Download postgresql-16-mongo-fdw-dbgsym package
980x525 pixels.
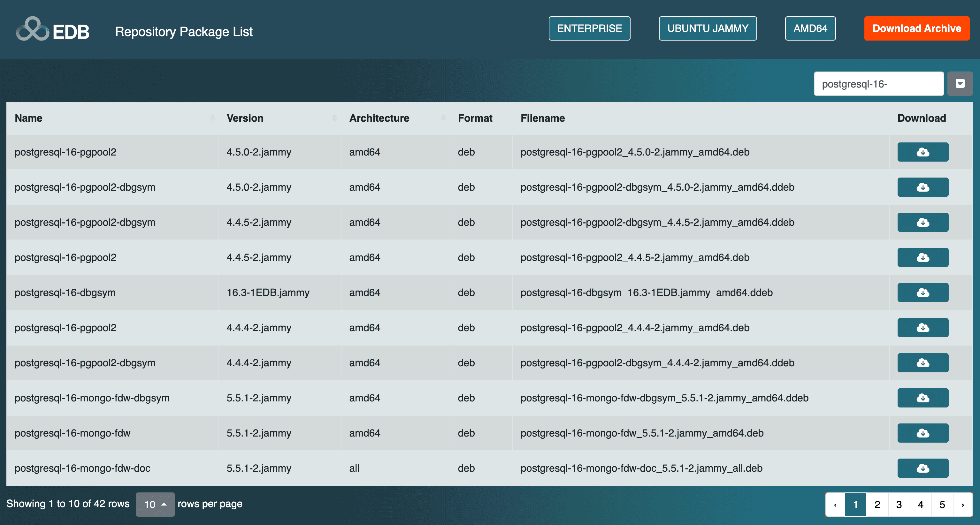pyautogui.click(x=923, y=398)
